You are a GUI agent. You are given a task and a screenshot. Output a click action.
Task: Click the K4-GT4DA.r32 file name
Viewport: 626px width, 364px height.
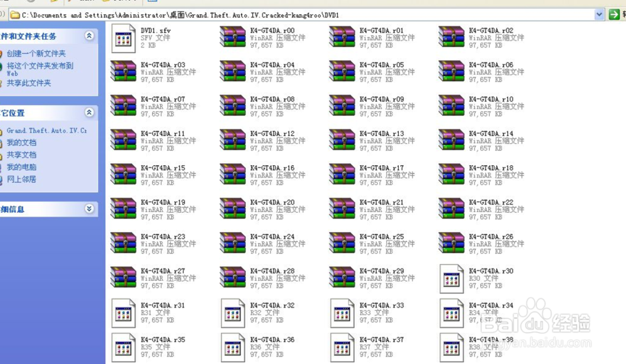(x=272, y=305)
